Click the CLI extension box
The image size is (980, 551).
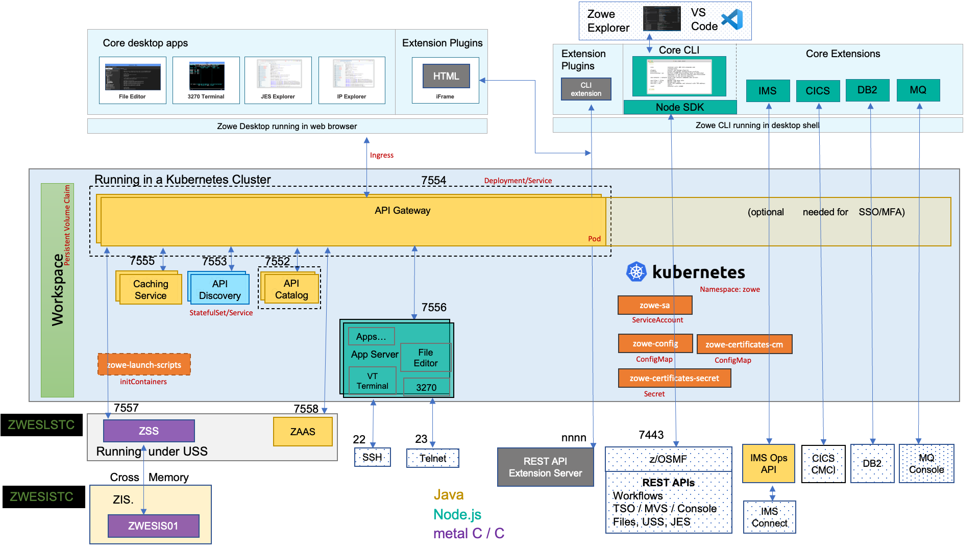[586, 89]
